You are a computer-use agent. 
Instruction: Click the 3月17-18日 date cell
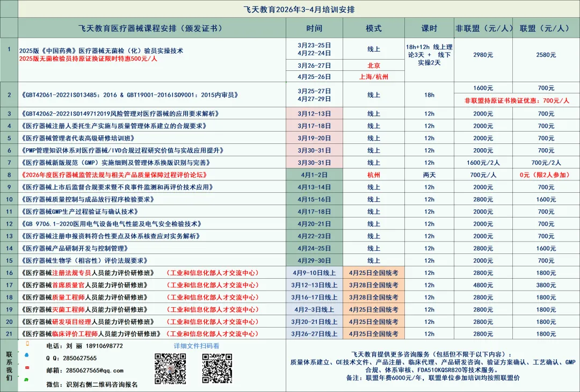(x=314, y=126)
